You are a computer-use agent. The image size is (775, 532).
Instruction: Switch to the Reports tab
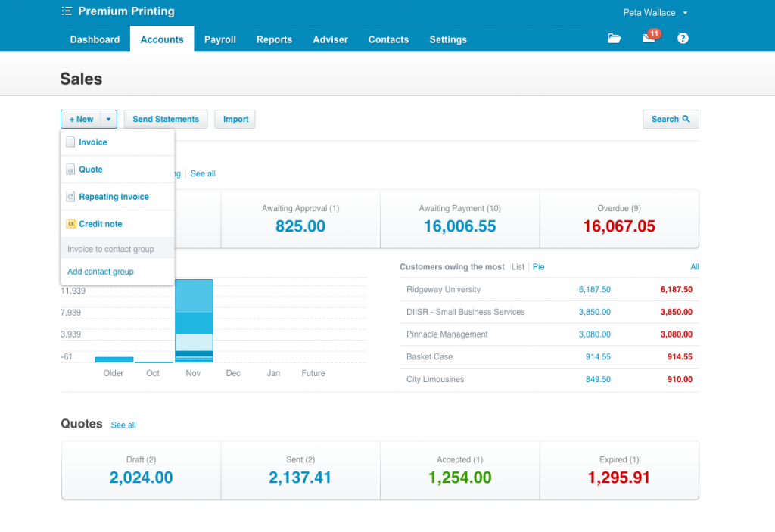[x=274, y=39]
